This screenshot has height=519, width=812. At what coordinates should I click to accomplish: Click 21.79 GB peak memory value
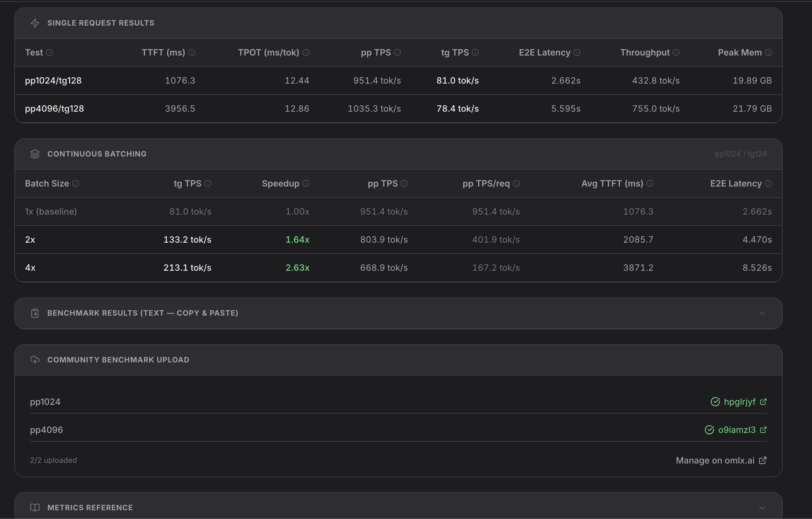point(752,109)
